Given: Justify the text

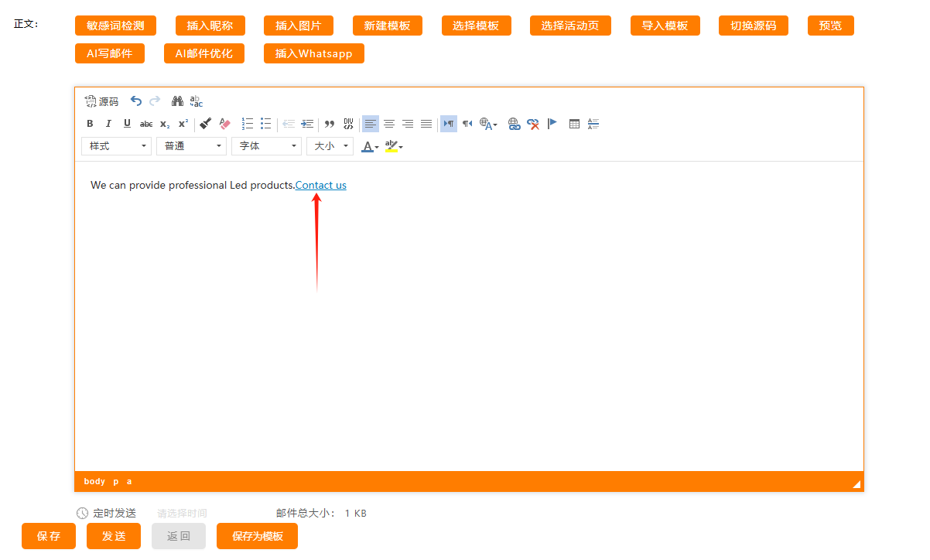Looking at the screenshot, I should coord(426,124).
